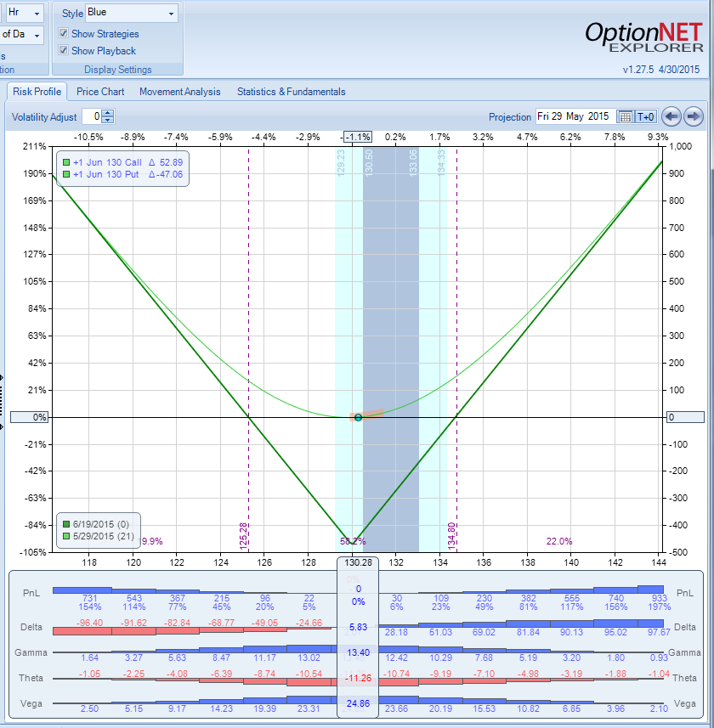Switch to the Price Chart tab
Viewport: 714px width, 728px height.
pyautogui.click(x=100, y=92)
